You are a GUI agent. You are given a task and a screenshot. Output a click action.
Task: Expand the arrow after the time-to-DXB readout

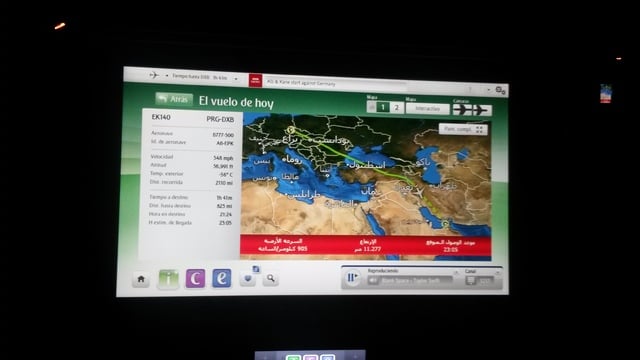tap(236, 79)
